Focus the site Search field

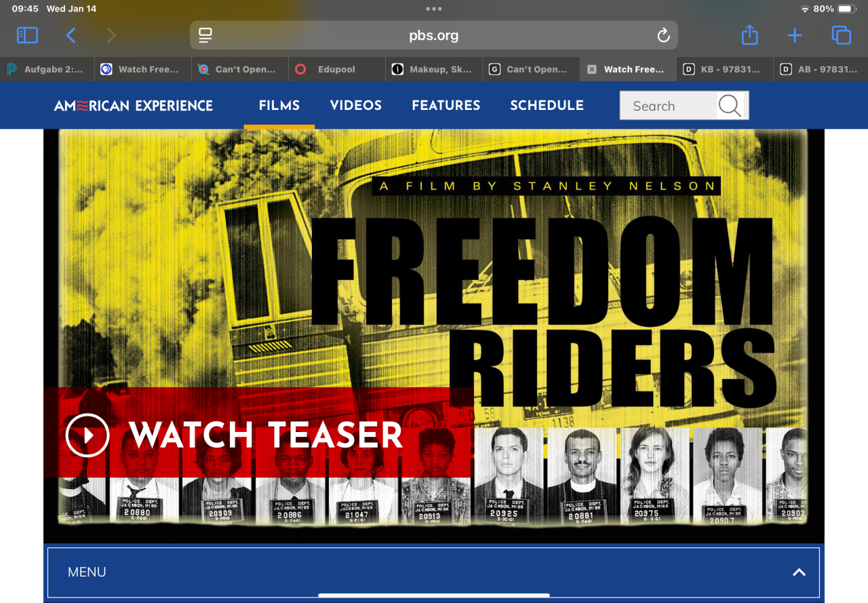click(x=669, y=106)
